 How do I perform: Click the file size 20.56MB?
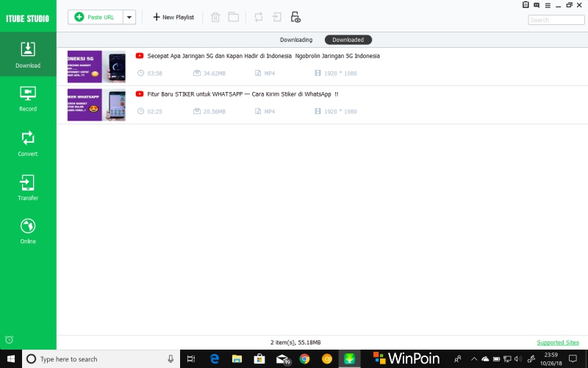click(214, 112)
